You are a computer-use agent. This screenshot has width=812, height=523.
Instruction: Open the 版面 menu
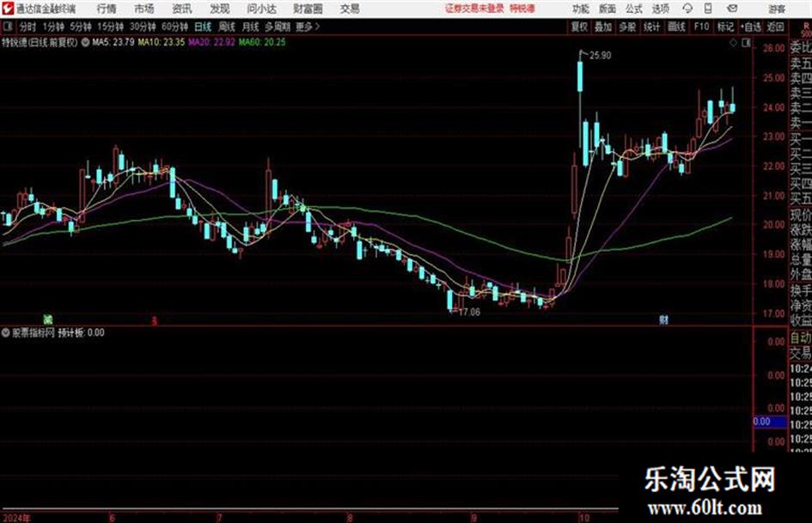tap(607, 9)
